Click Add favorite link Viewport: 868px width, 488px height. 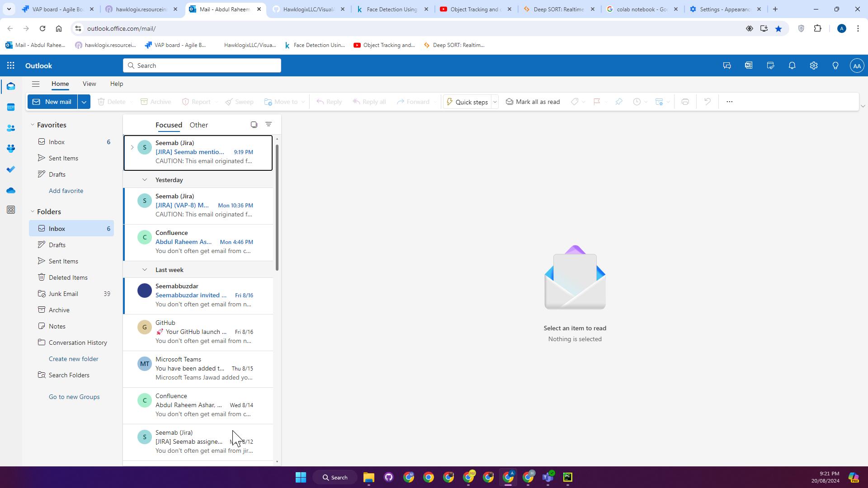pos(66,191)
